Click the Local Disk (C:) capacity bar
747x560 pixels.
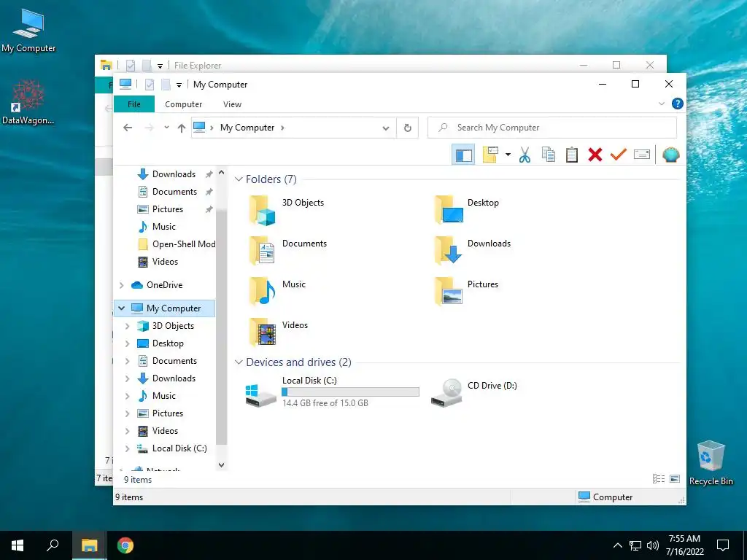point(350,392)
